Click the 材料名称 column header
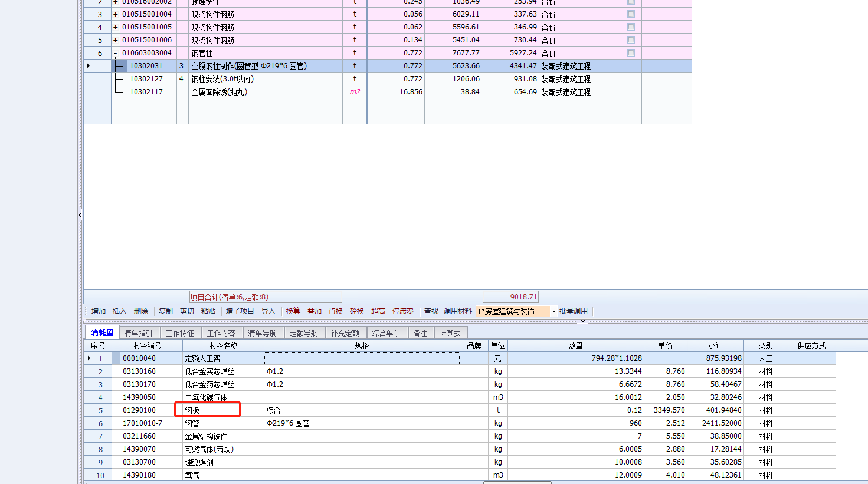Image resolution: width=868 pixels, height=484 pixels. [x=224, y=346]
